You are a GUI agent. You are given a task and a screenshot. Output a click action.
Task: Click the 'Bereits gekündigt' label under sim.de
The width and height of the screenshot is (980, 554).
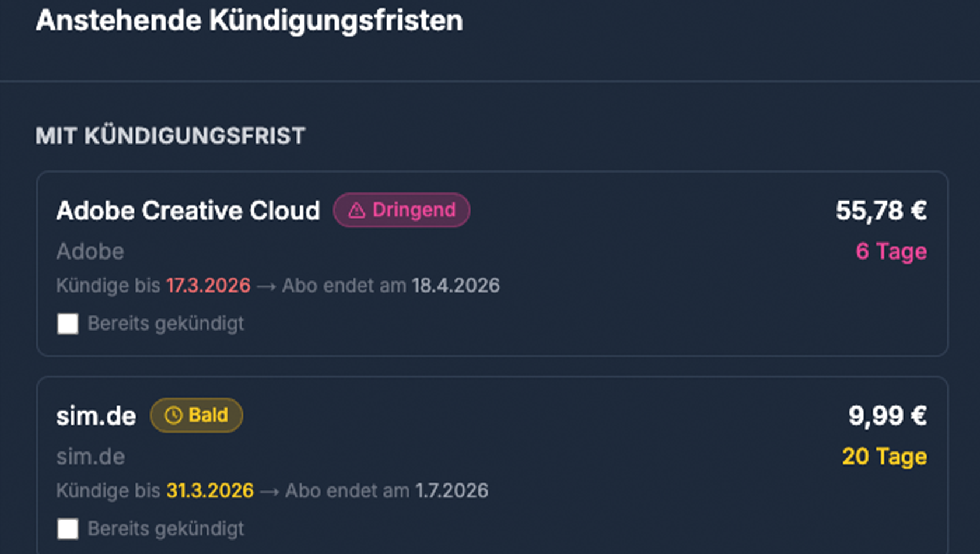click(x=166, y=529)
